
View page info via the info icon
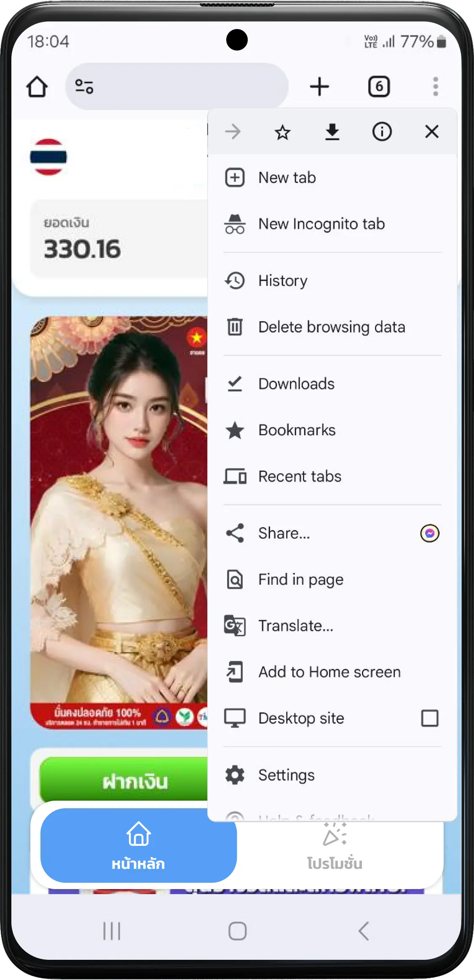point(382,132)
